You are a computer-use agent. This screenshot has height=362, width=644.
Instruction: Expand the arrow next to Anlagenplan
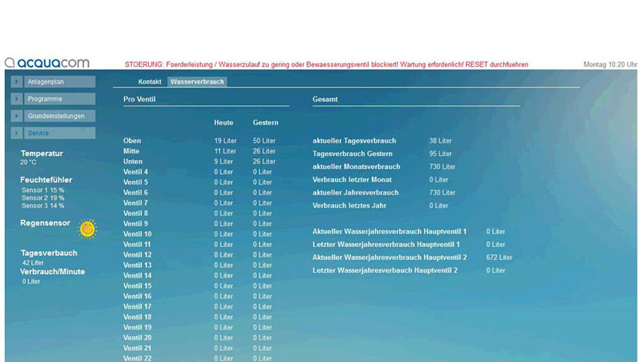[x=17, y=82]
